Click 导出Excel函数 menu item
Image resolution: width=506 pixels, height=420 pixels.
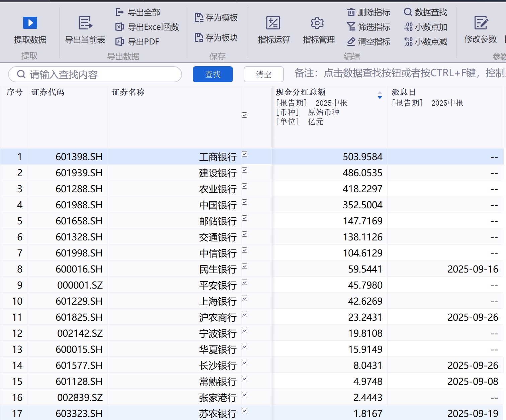[x=147, y=27]
